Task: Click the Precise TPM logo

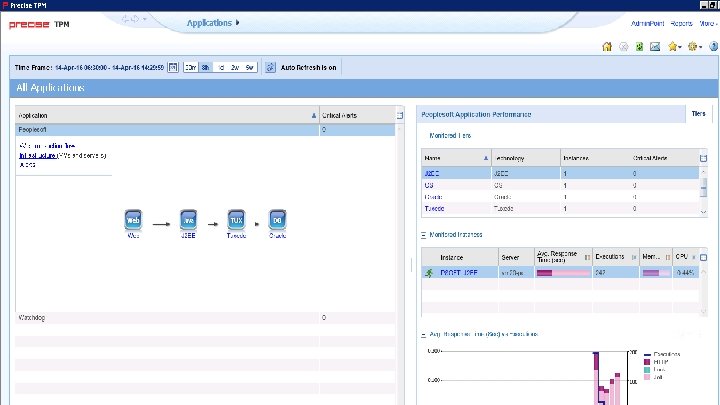Action: (39, 24)
